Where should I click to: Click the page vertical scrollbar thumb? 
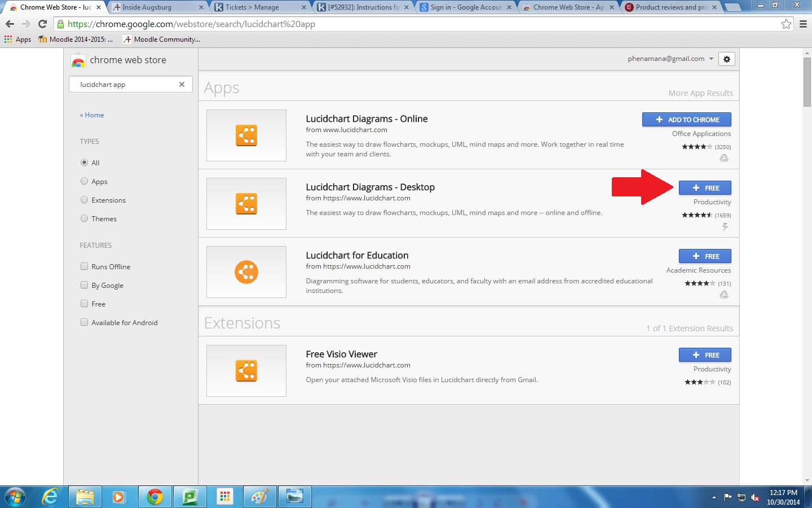807,82
